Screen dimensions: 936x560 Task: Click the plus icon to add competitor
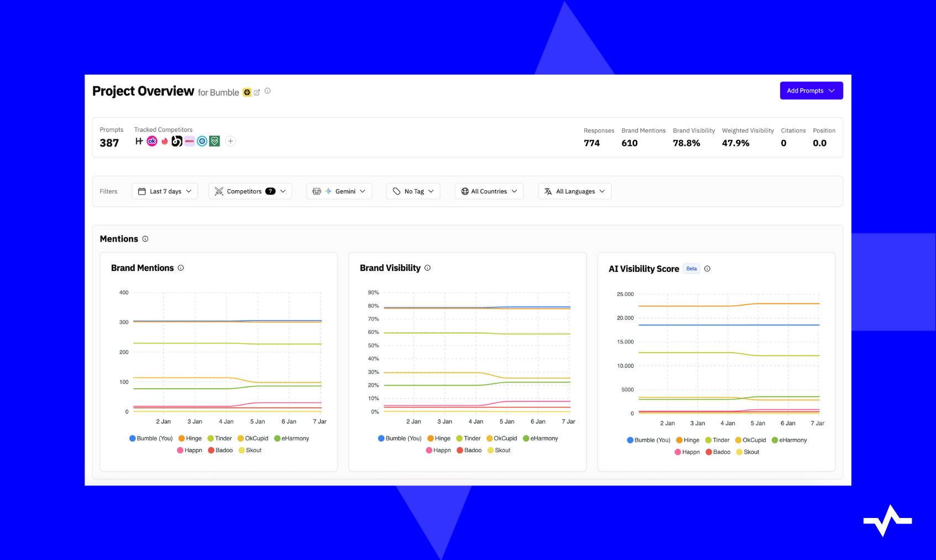pos(231,141)
